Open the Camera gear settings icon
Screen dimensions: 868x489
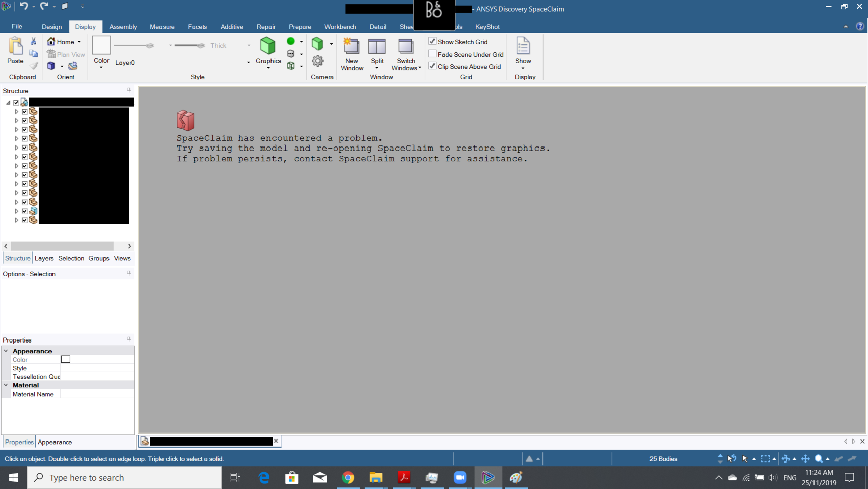click(317, 61)
